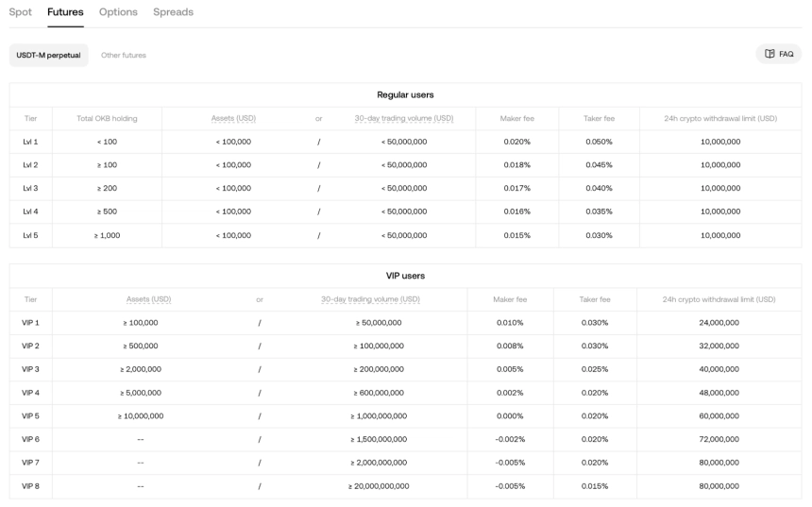
Task: Click Assets (USD) header in VIP users table
Action: pyautogui.click(x=148, y=299)
